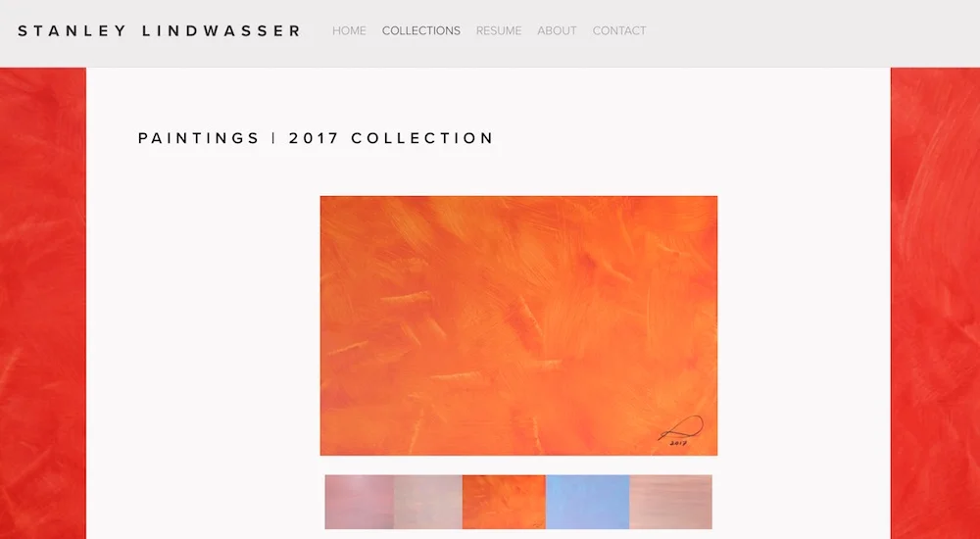
Task: Click the right red painted background strip
Action: (x=935, y=303)
